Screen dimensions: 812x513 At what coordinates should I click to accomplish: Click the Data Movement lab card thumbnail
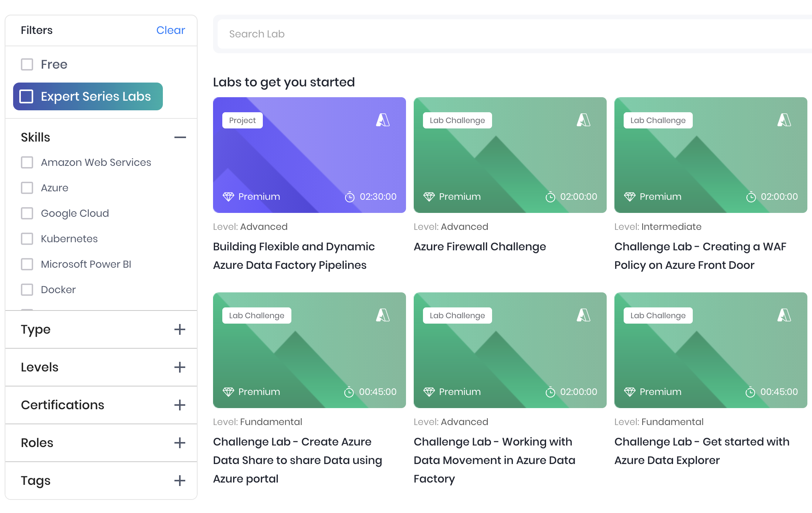pos(510,350)
